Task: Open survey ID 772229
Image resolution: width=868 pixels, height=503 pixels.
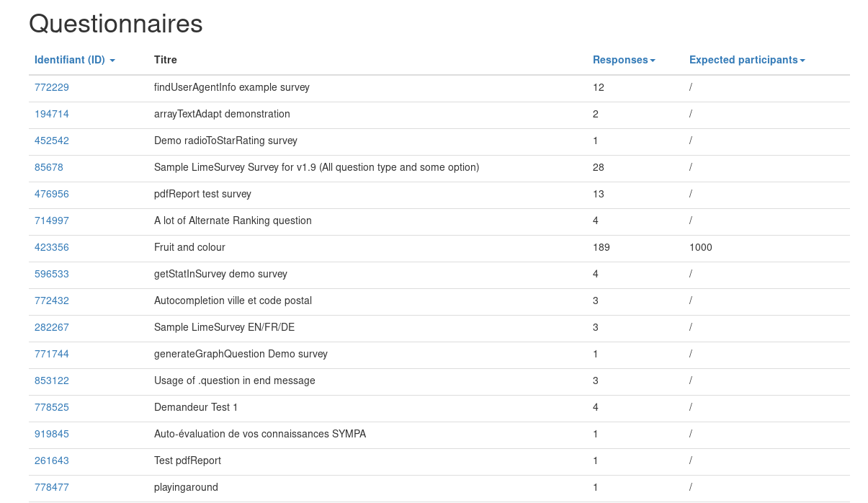Action: click(52, 87)
